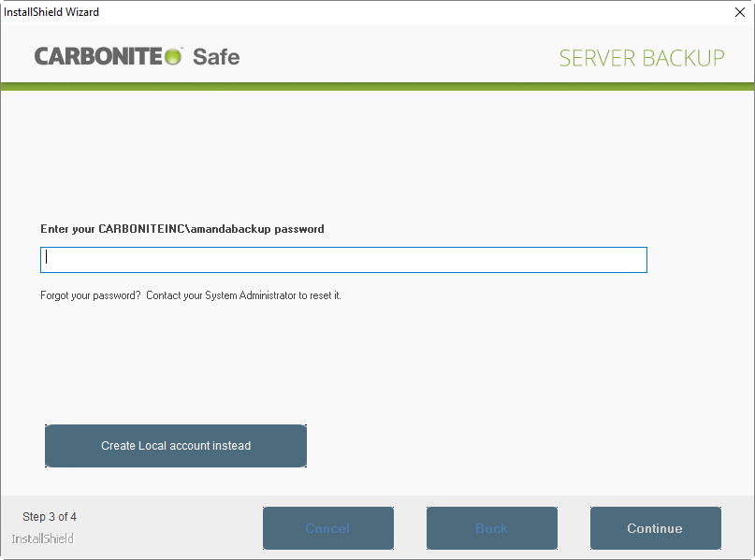Click the Forgot your password? text
The width and height of the screenshot is (755, 560).
pyautogui.click(x=91, y=295)
